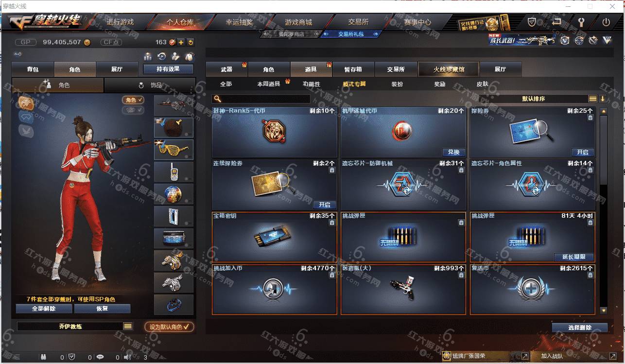The image size is (625, 364).
Task: Check 设为默认角色 option
Action: (169, 327)
